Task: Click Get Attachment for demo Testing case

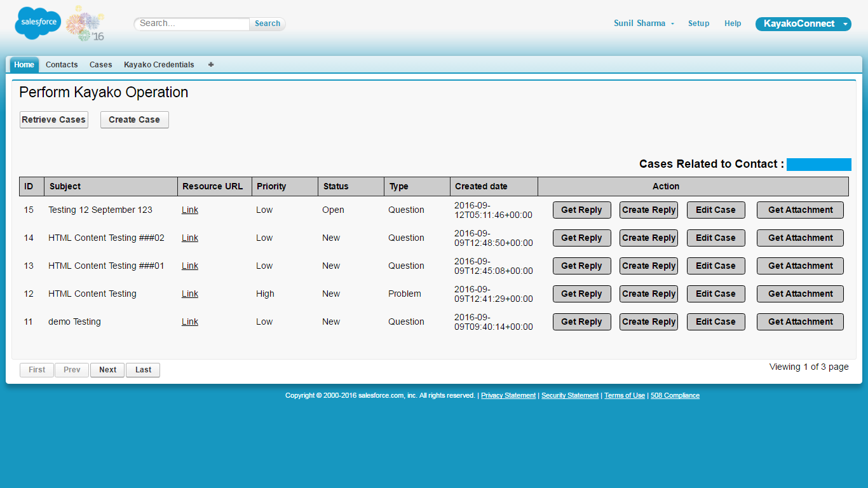Action: pos(800,322)
